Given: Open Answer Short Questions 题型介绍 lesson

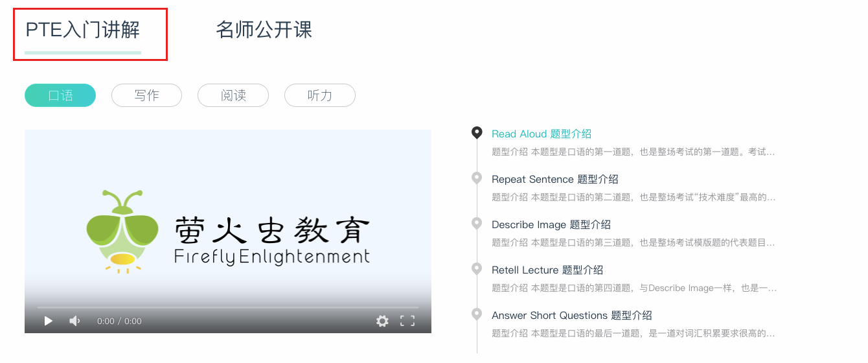Looking at the screenshot, I should [x=572, y=316].
